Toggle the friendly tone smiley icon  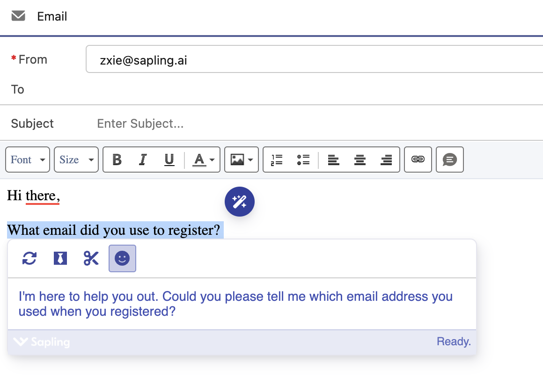pyautogui.click(x=122, y=258)
